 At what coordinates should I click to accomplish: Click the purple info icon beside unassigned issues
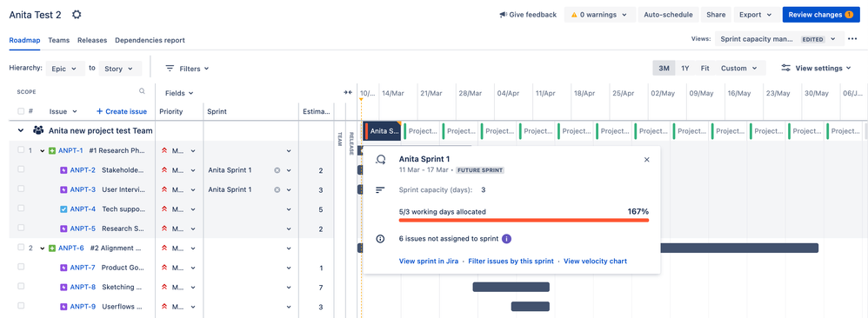pos(506,239)
